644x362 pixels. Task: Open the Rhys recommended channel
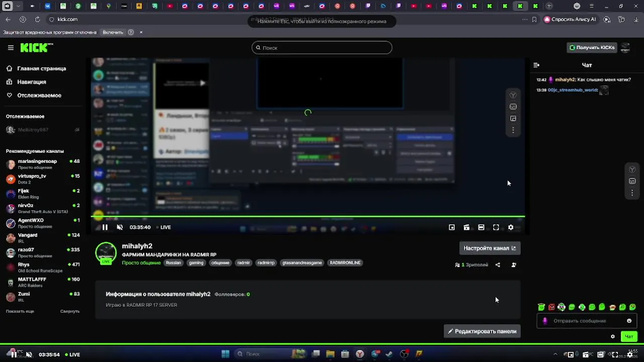(x=43, y=267)
